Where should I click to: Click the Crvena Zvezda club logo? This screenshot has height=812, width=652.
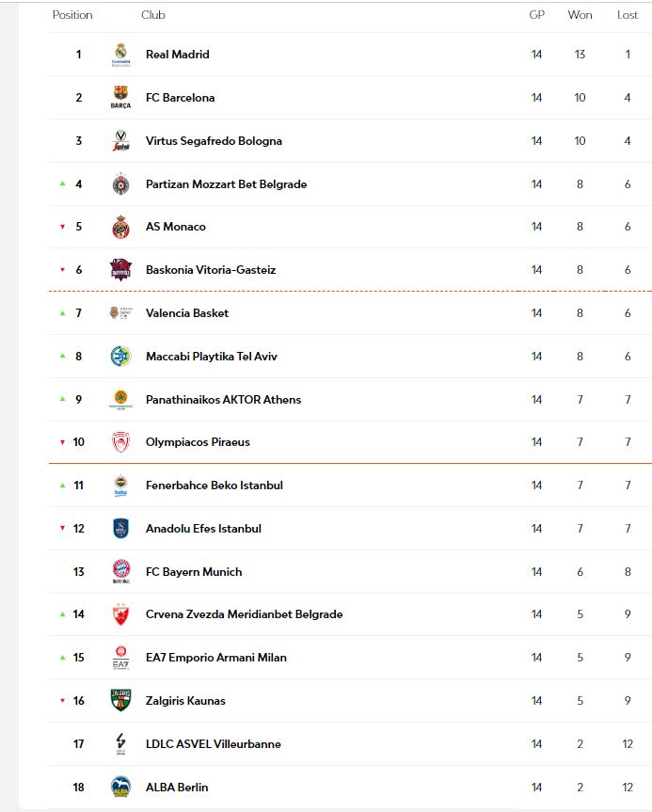tap(120, 614)
